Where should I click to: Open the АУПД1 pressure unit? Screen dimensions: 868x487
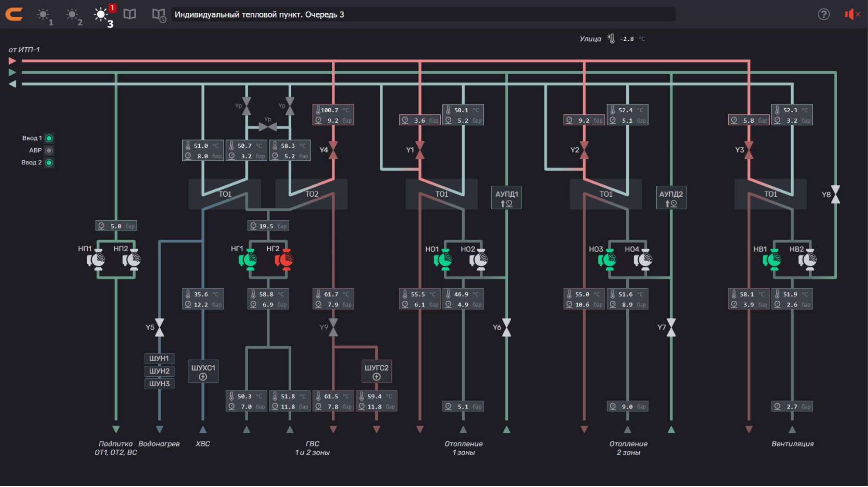click(x=506, y=198)
